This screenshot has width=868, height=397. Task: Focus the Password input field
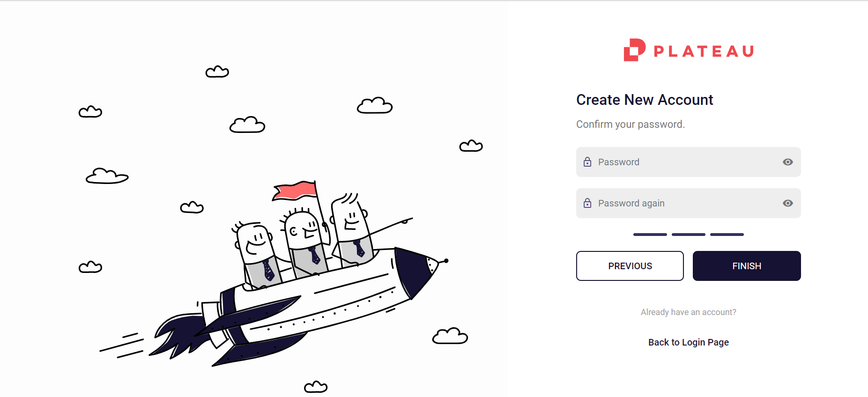point(688,162)
